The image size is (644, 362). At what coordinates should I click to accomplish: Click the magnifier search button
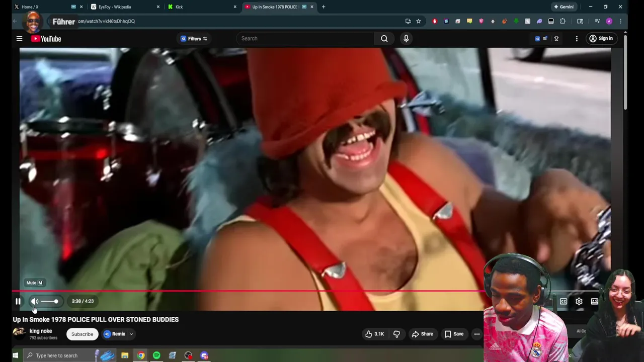point(384,39)
